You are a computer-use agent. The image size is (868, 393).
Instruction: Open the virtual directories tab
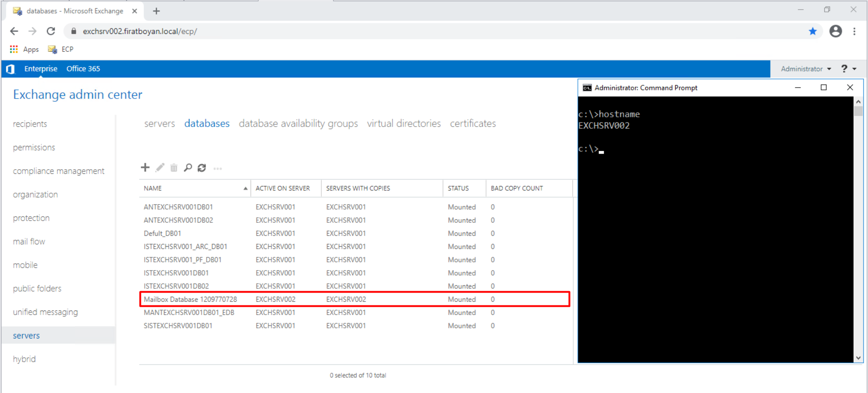pos(403,123)
